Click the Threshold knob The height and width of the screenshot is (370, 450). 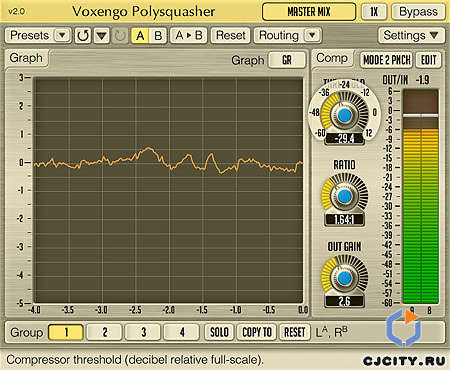click(x=344, y=115)
